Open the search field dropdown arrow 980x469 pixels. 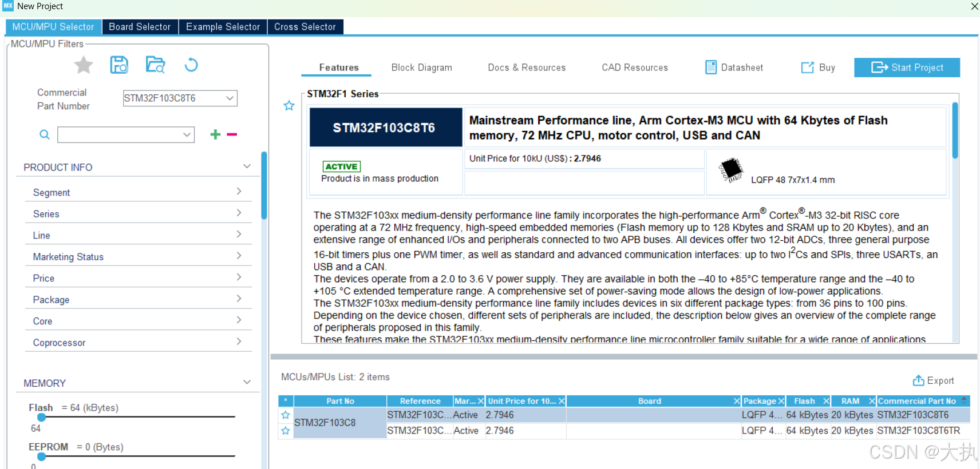point(187,135)
